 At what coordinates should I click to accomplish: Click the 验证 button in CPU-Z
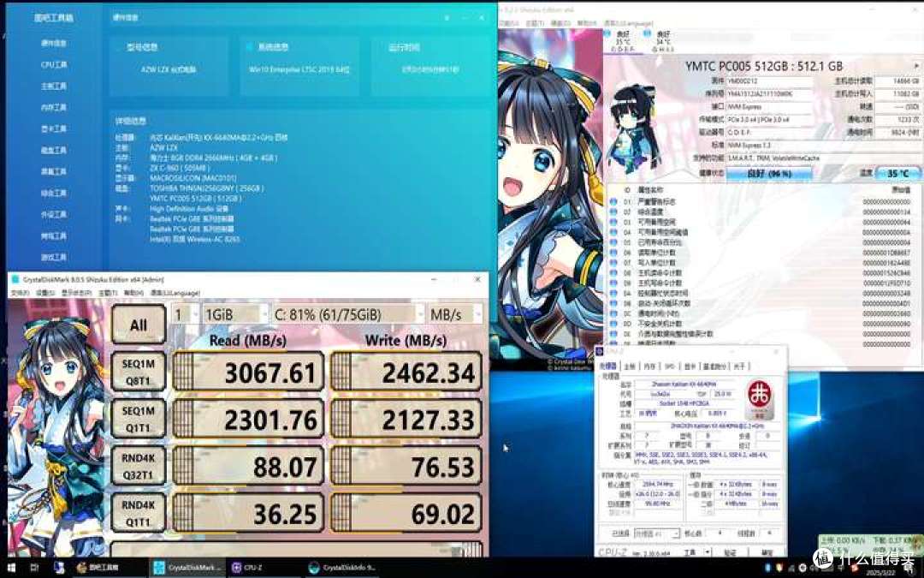(x=730, y=552)
